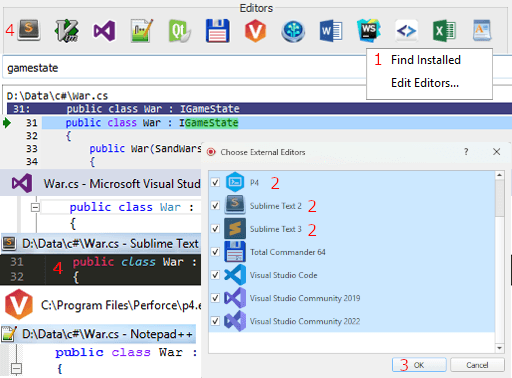Uncheck the Total Commander 64 checkbox
The width and height of the screenshot is (512, 378).
tap(215, 252)
